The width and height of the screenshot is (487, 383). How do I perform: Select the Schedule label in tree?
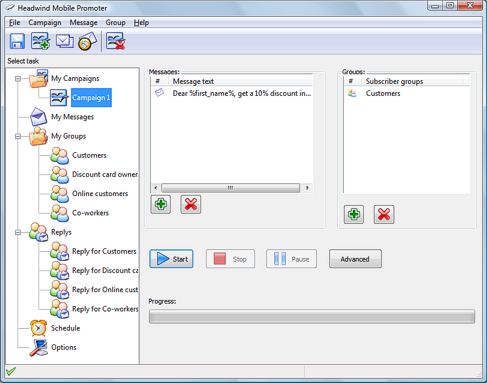pos(65,328)
